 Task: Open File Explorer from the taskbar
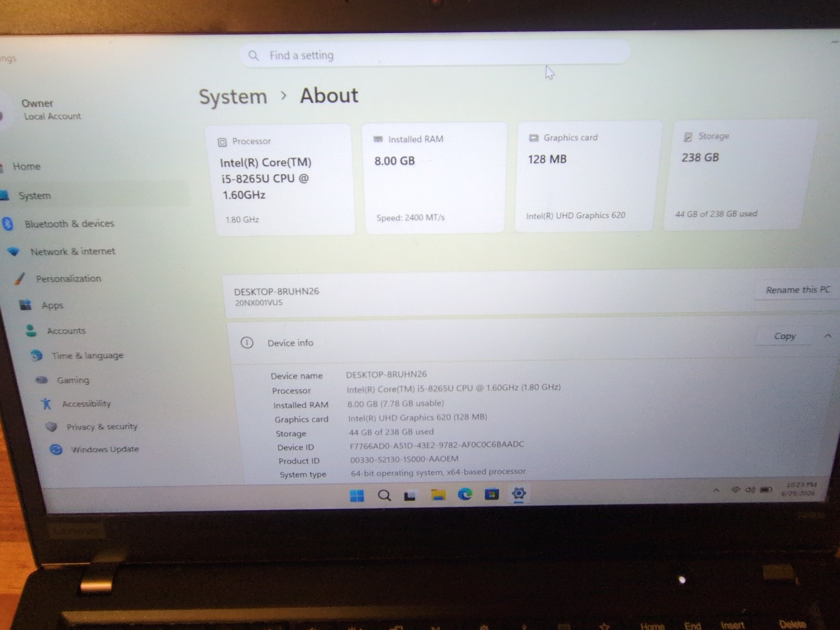pos(438,495)
